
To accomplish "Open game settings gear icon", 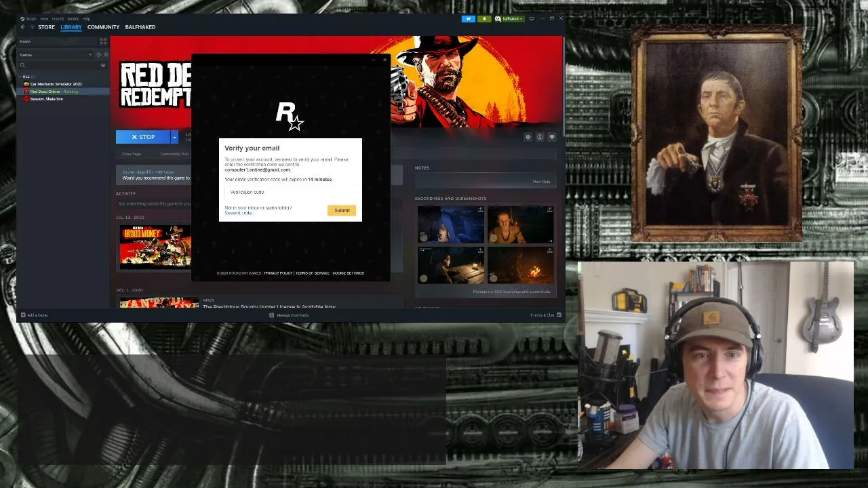I will pos(528,137).
